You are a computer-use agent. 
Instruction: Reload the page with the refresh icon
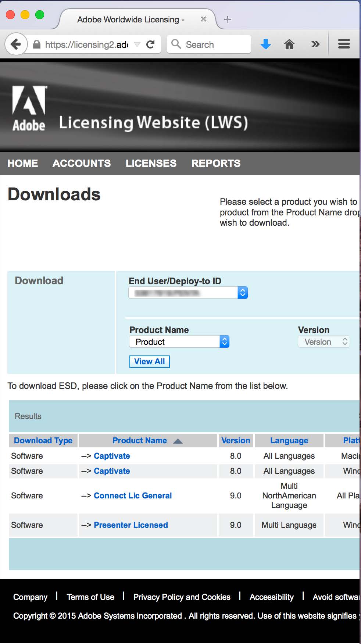pos(150,44)
